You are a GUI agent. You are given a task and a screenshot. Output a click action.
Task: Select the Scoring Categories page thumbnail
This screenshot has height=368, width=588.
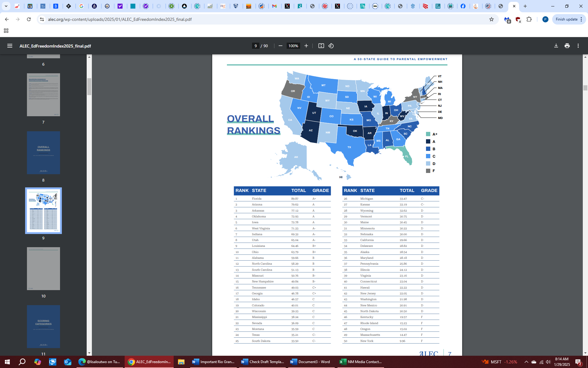pos(43,326)
